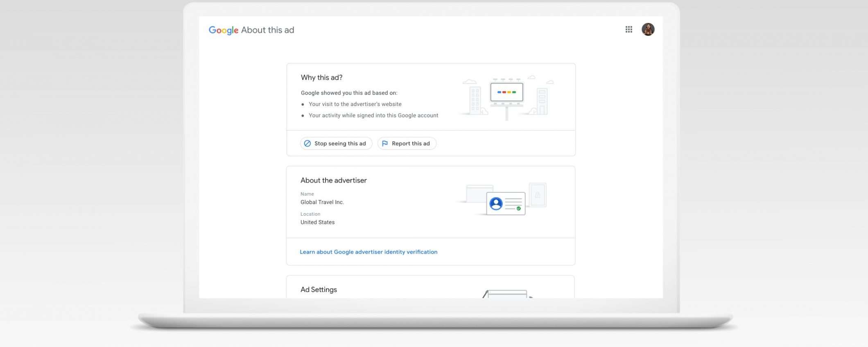The image size is (868, 347).
Task: Click the Ad Settings heading
Action: 319,290
